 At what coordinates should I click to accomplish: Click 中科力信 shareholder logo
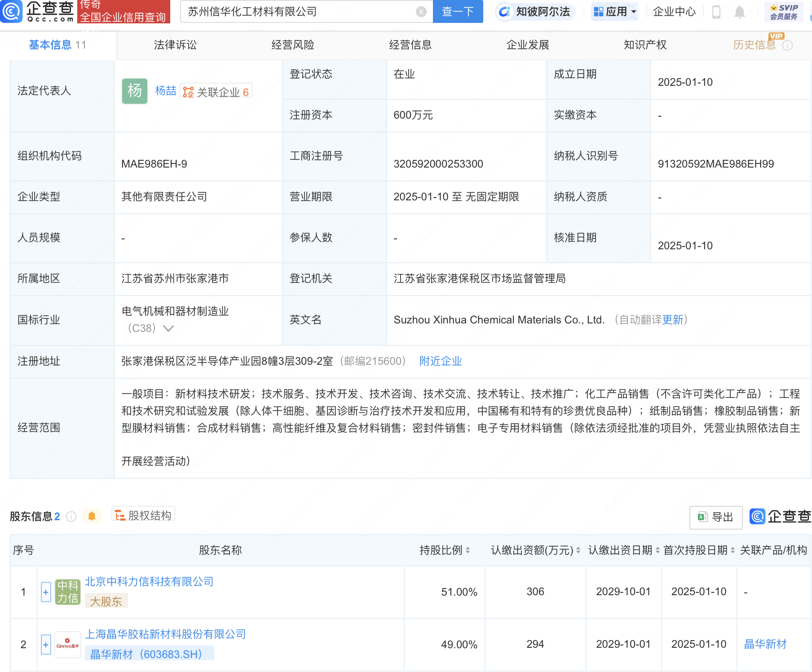point(68,592)
